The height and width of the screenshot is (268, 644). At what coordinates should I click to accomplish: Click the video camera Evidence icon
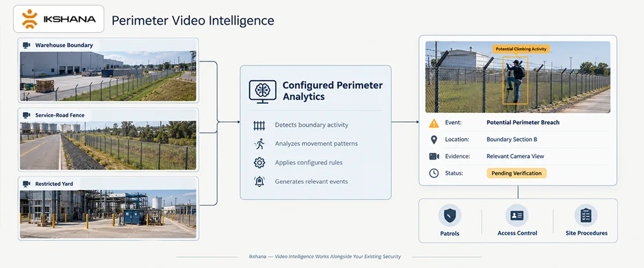coord(434,157)
